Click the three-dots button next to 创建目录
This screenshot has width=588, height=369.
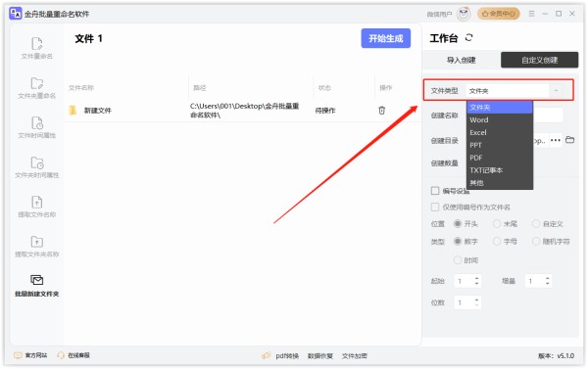coord(556,141)
